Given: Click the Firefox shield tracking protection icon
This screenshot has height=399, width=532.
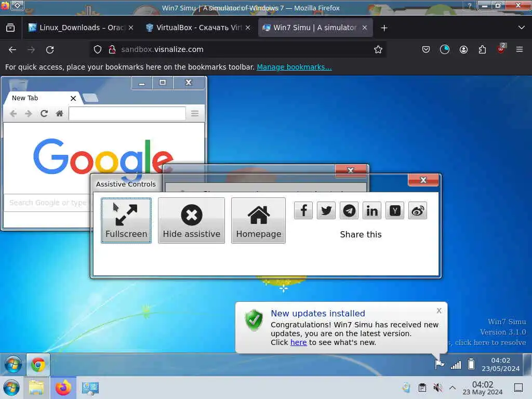Looking at the screenshot, I should pyautogui.click(x=97, y=49).
